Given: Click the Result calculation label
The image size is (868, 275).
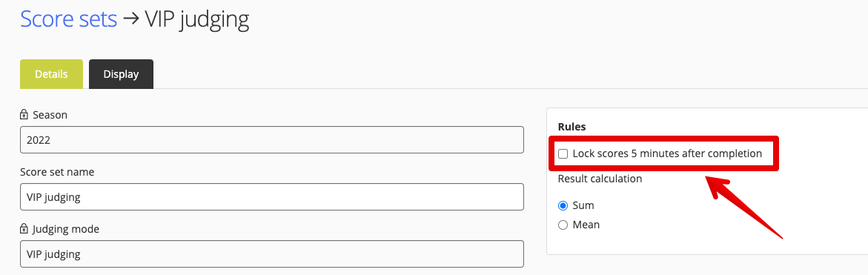Looking at the screenshot, I should click(600, 179).
